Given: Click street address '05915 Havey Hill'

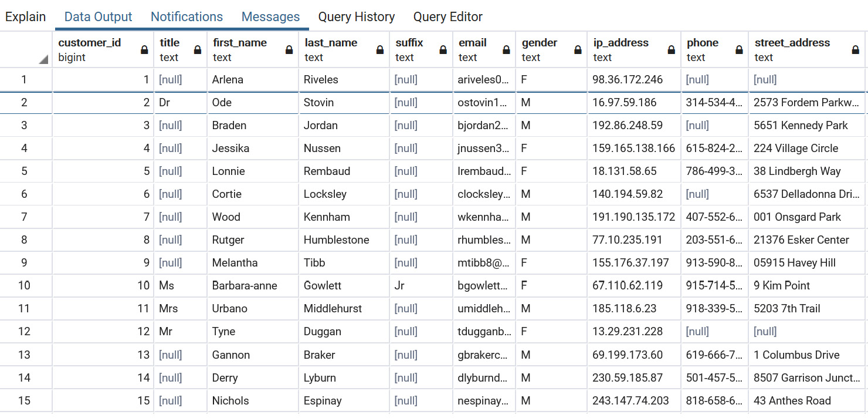Looking at the screenshot, I should pyautogui.click(x=808, y=262).
